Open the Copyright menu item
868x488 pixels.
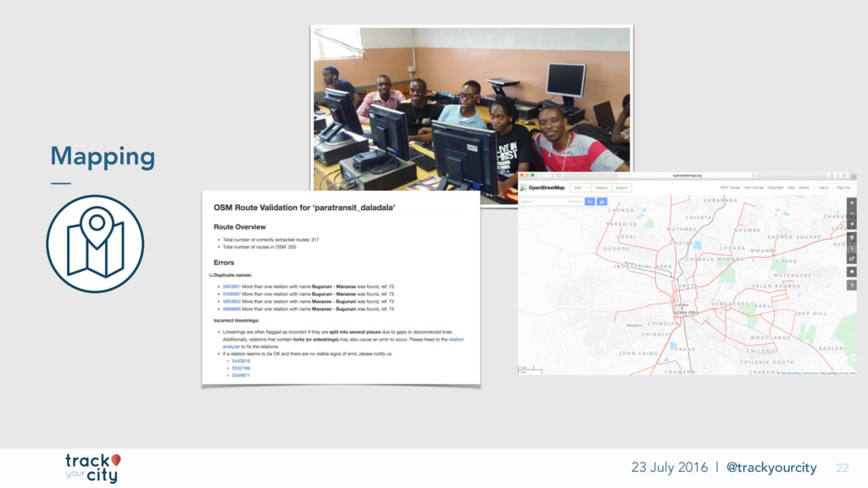(776, 187)
